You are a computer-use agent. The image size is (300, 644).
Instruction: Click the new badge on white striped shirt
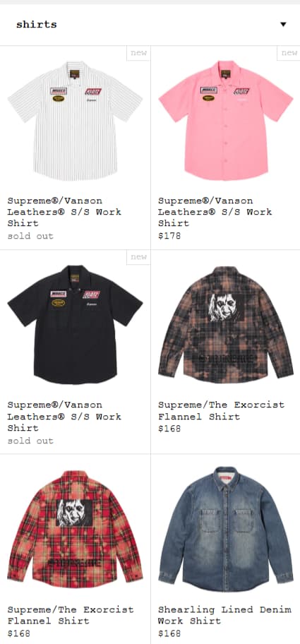(x=138, y=53)
